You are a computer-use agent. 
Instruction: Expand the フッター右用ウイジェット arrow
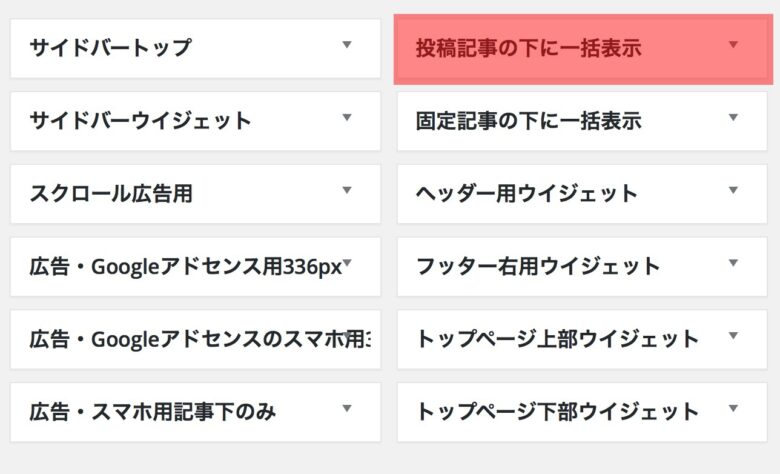point(733,263)
